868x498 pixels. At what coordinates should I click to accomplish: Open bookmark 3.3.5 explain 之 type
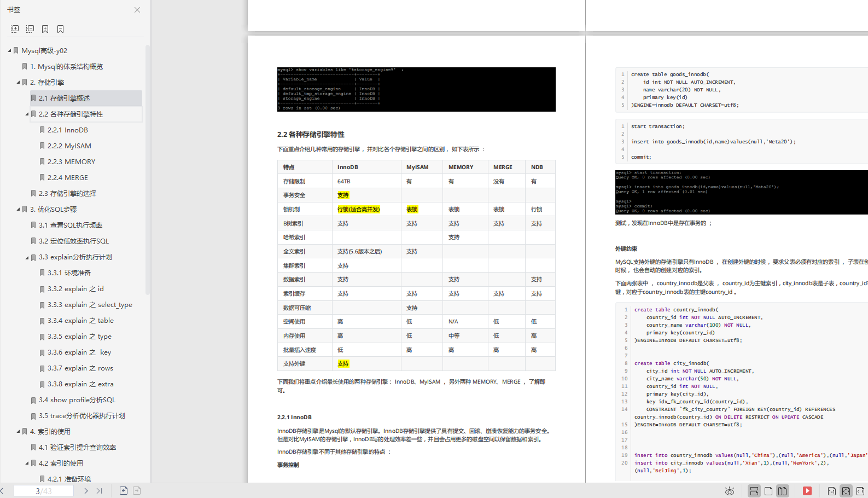tap(79, 336)
